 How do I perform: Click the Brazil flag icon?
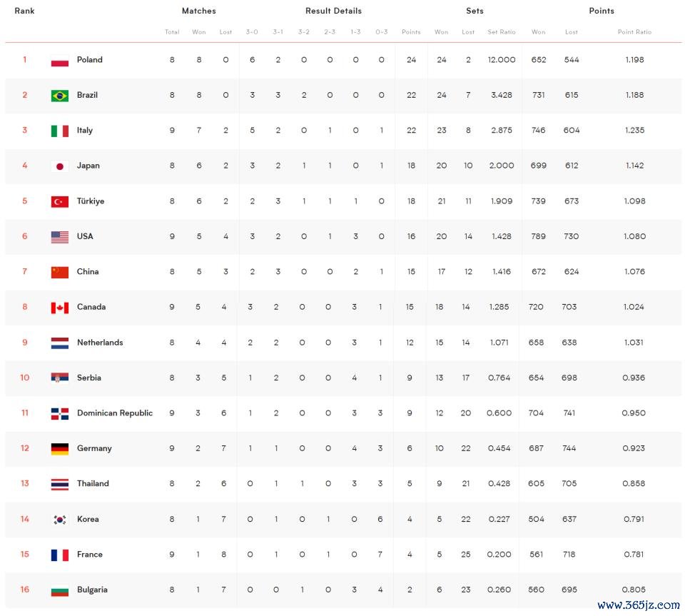(60, 96)
